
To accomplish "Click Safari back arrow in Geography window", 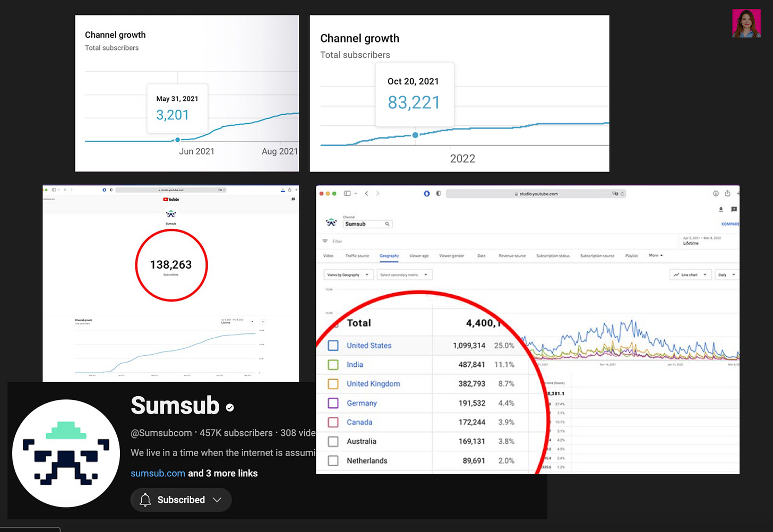I will pos(366,194).
